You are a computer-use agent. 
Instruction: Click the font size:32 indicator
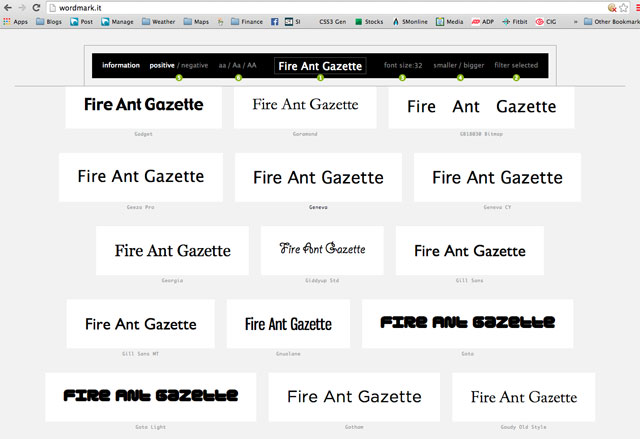coord(403,65)
